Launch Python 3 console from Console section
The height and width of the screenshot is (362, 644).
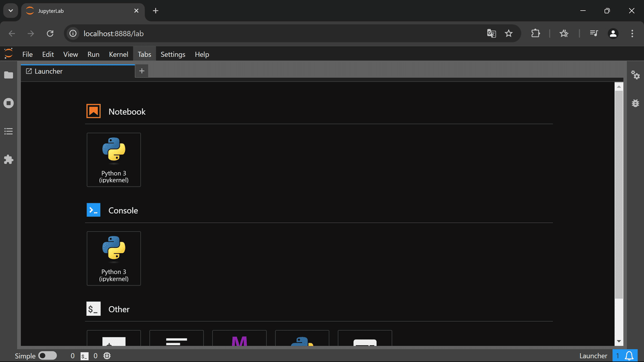(114, 258)
